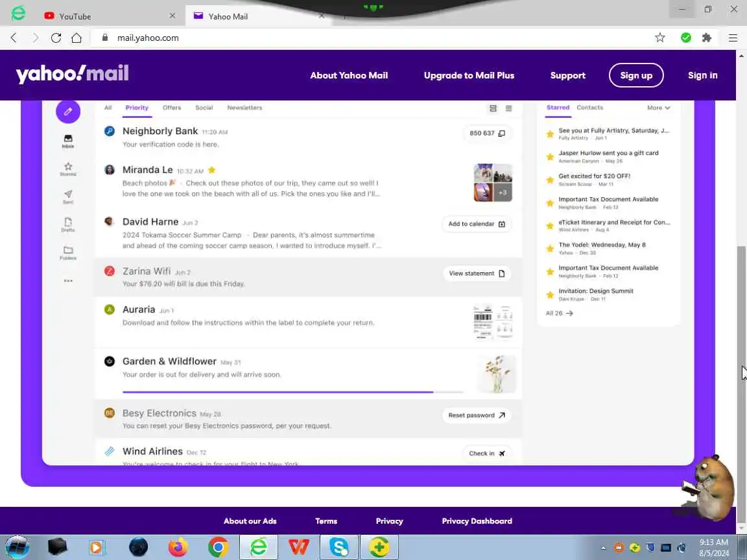Select the Priority tab
The width and height of the screenshot is (747, 560).
click(x=137, y=108)
